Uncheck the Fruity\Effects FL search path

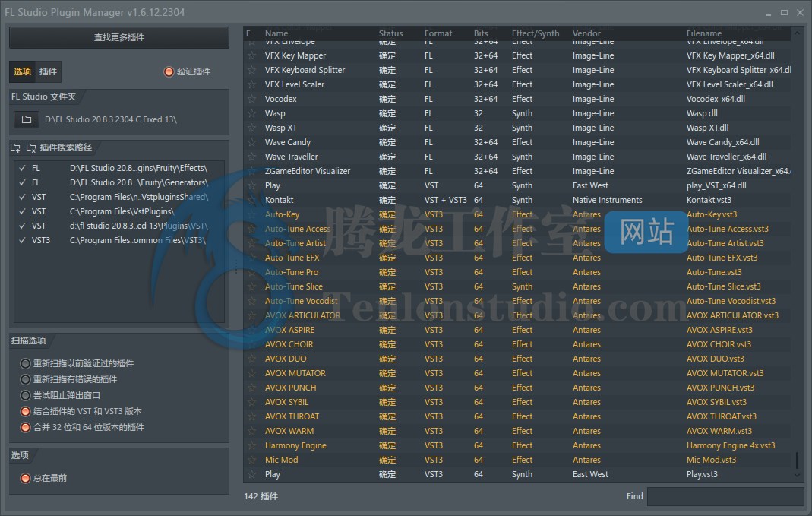pyautogui.click(x=22, y=168)
